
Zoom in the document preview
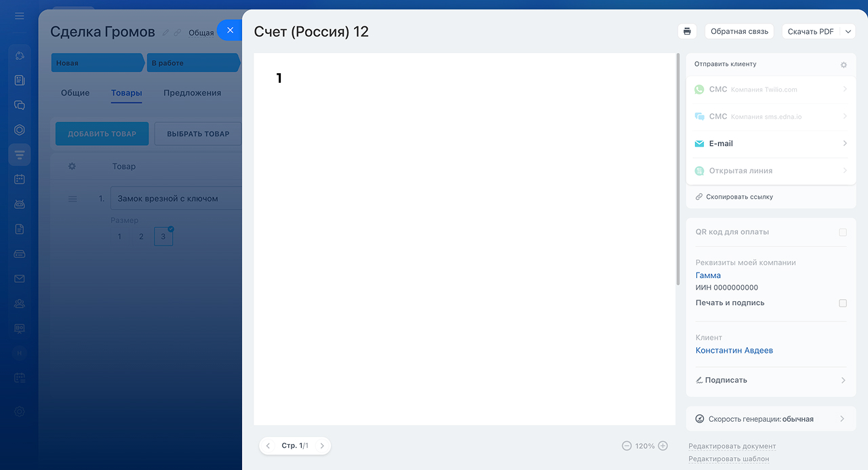(663, 446)
